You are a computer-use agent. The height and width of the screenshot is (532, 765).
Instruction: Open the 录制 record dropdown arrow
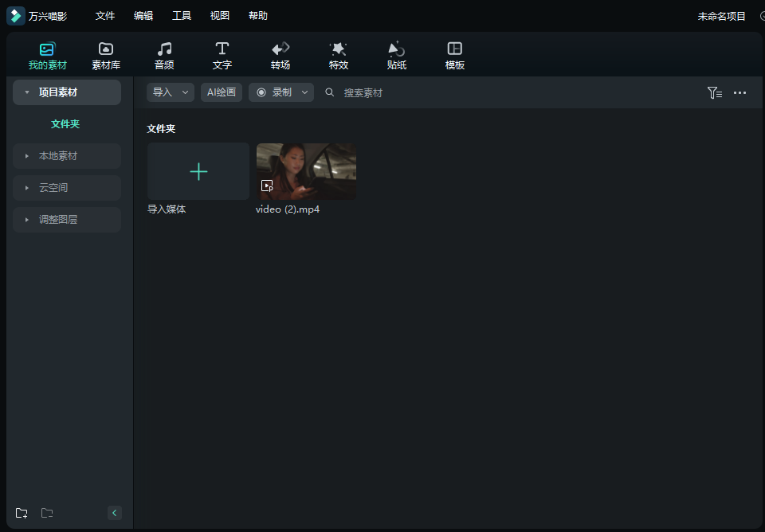coord(304,92)
